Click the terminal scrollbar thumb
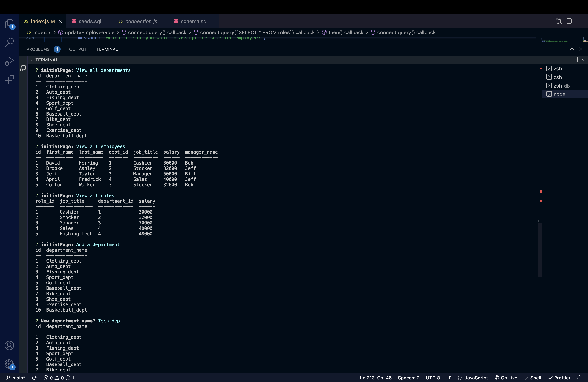This screenshot has width=588, height=382. [x=540, y=250]
